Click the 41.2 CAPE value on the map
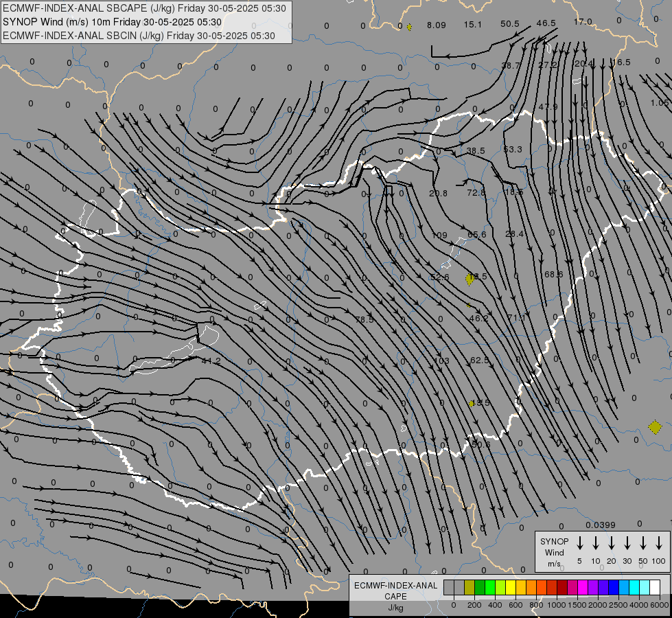 (x=211, y=361)
